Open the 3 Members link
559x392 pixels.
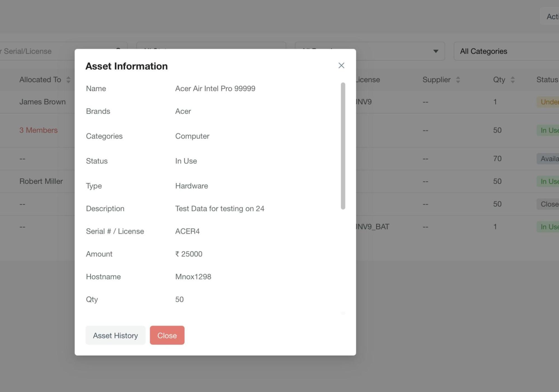pos(38,130)
